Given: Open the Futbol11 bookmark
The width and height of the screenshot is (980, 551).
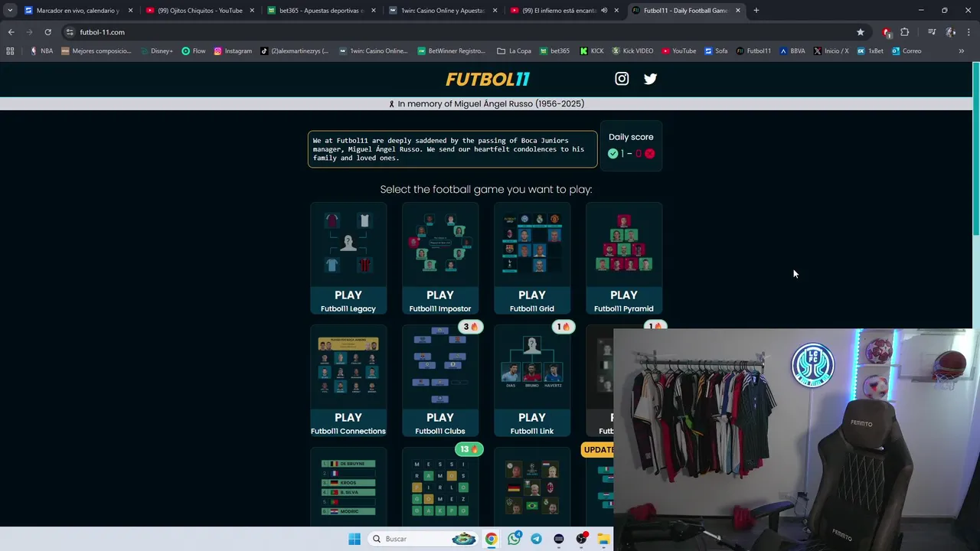Looking at the screenshot, I should [x=753, y=51].
